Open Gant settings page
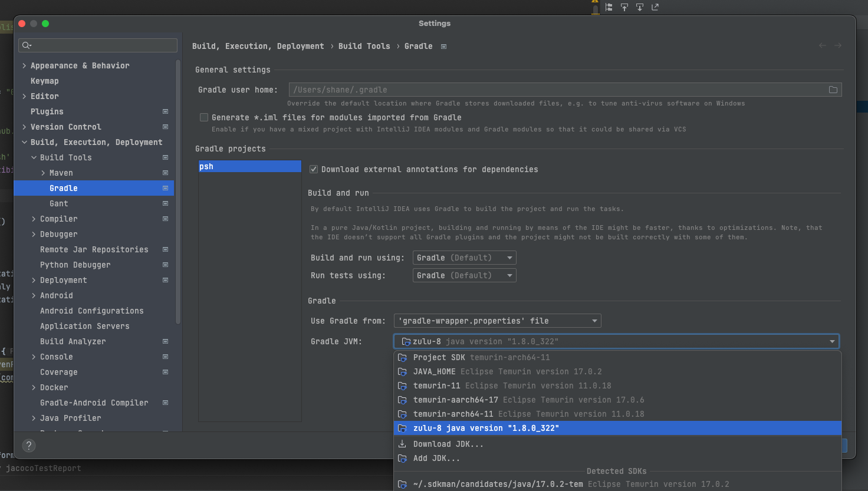The height and width of the screenshot is (491, 868). click(59, 203)
